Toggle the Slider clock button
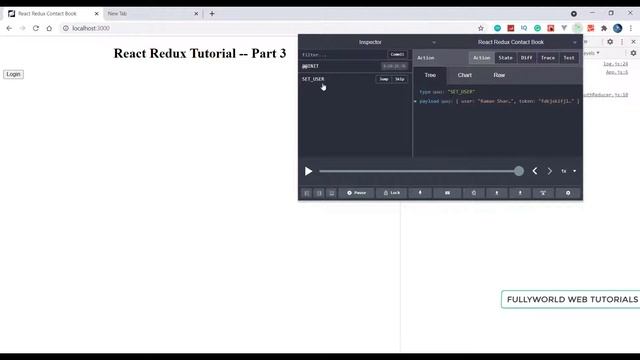 474,193
